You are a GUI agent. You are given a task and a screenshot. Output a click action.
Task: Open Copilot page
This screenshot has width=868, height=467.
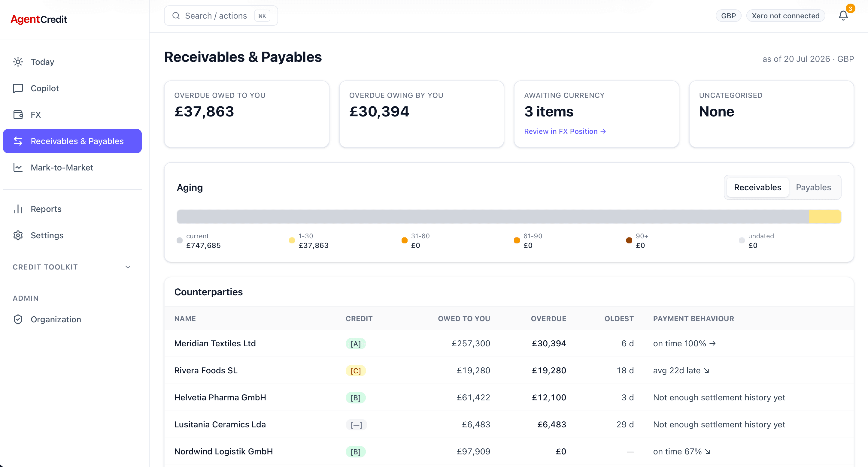72,88
